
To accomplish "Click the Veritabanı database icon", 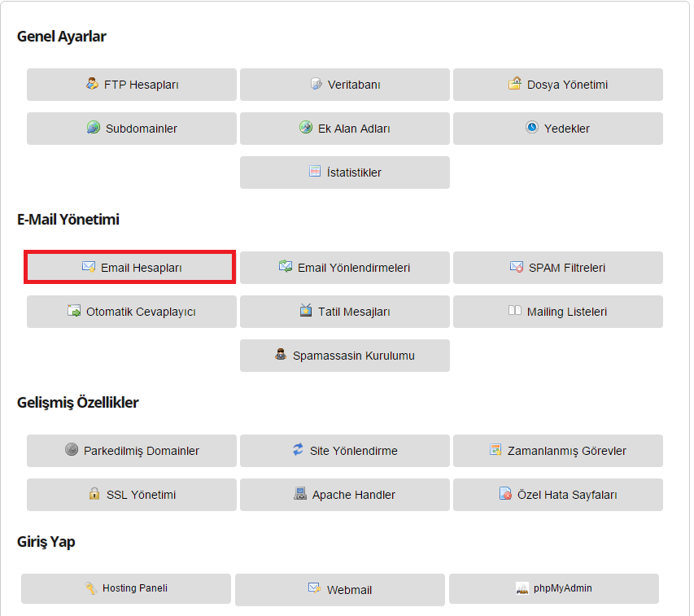I will pos(316,84).
